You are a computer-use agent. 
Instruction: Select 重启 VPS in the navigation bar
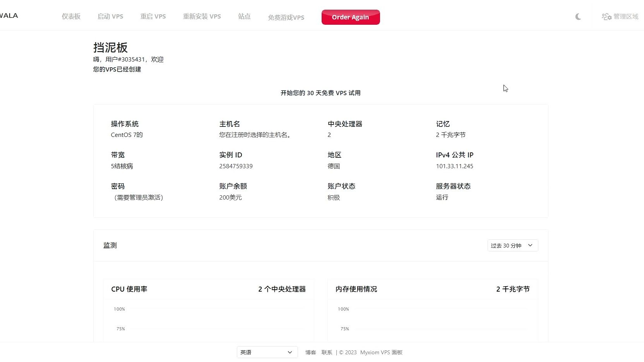(x=153, y=16)
